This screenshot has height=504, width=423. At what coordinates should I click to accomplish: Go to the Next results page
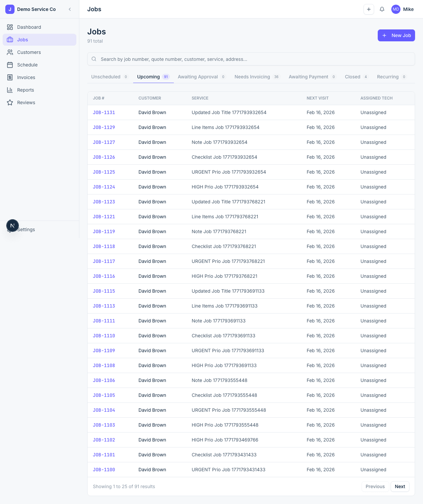pos(400,486)
